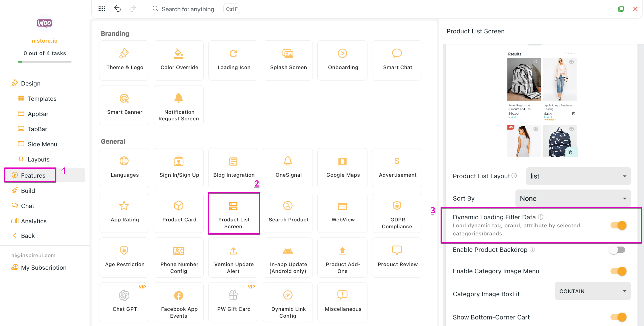The height and width of the screenshot is (326, 644).
Task: Turn off Enable Category Image Menu
Action: (x=618, y=271)
